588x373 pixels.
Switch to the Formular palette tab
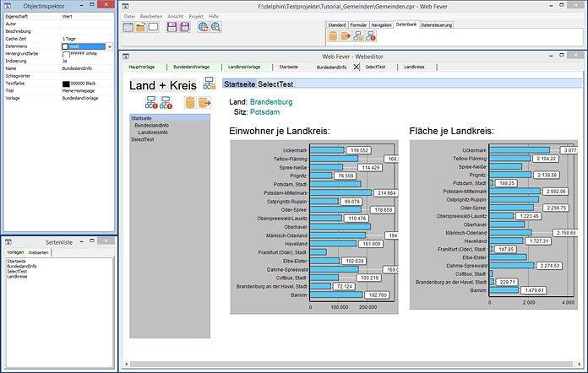point(359,25)
